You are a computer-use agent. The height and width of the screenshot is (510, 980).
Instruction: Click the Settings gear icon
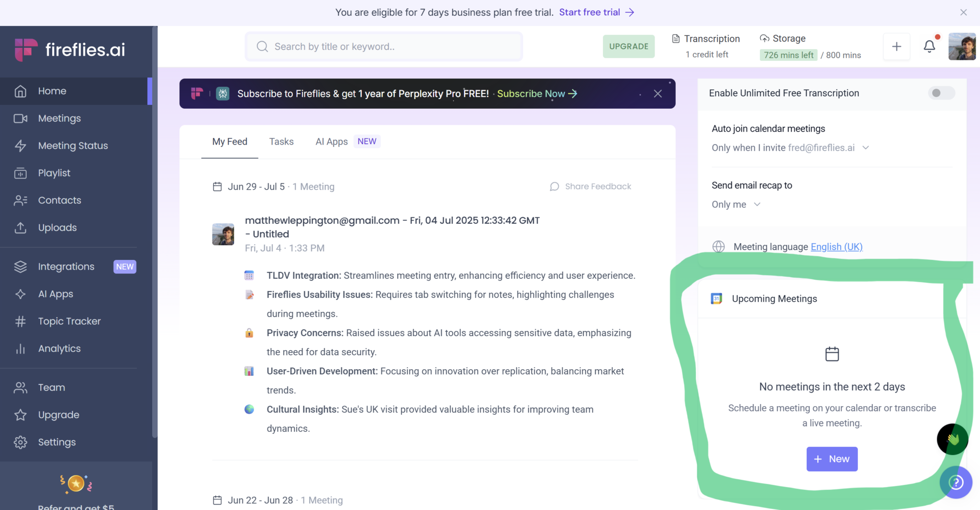pos(20,442)
